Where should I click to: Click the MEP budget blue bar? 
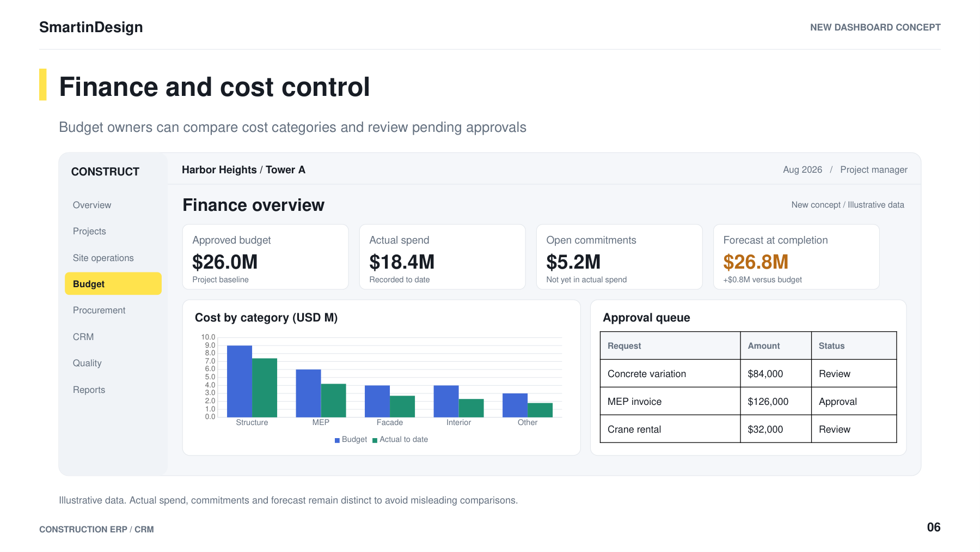pyautogui.click(x=308, y=393)
